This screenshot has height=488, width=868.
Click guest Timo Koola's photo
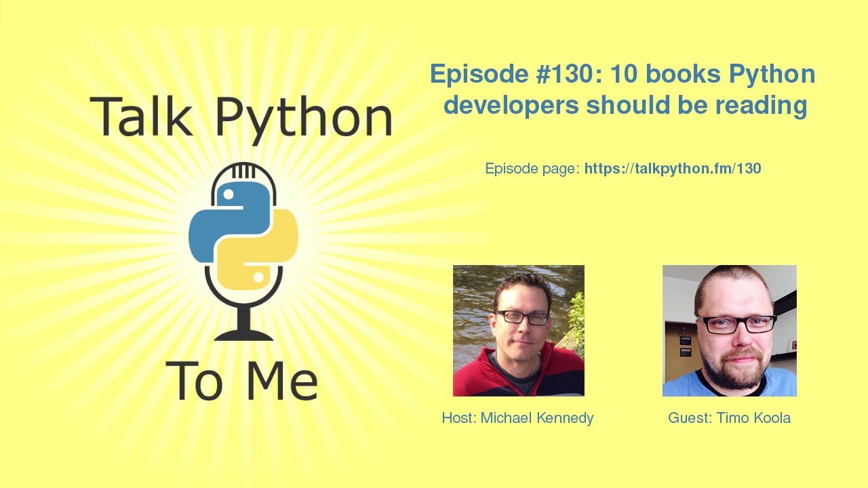(x=730, y=331)
